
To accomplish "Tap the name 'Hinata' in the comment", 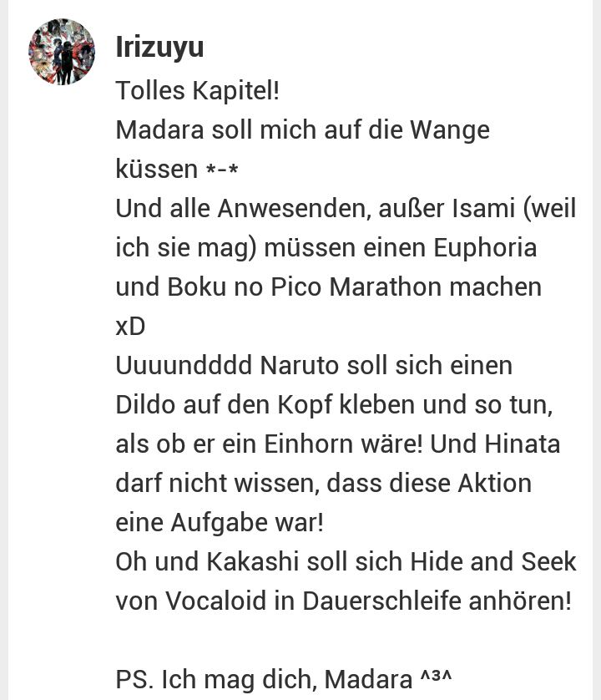I will point(522,444).
